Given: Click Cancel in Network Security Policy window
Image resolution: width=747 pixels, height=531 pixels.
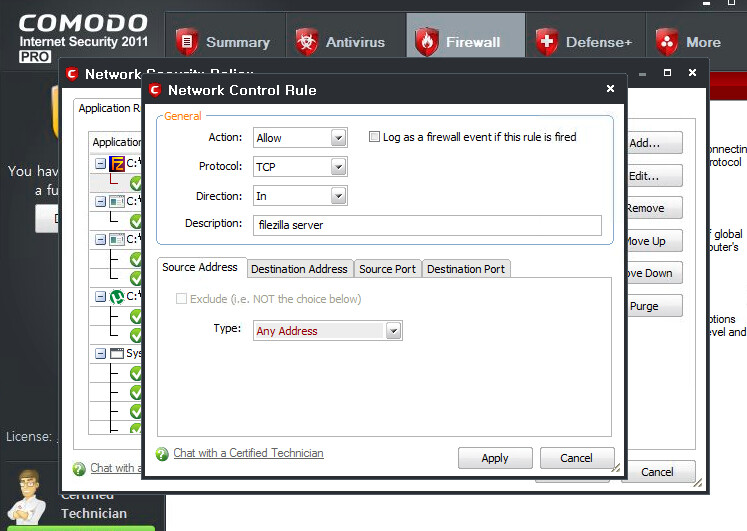Looking at the screenshot, I should (658, 472).
